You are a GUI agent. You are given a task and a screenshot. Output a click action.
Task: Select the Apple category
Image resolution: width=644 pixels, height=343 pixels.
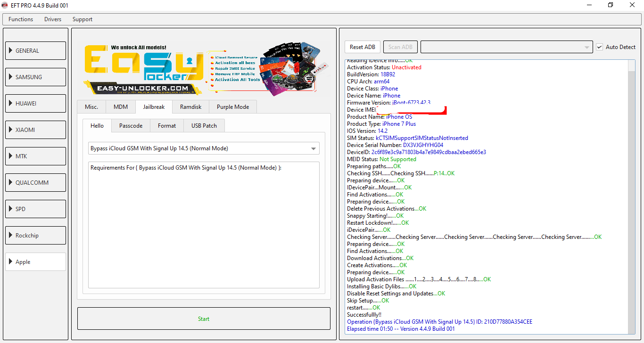coord(36,262)
